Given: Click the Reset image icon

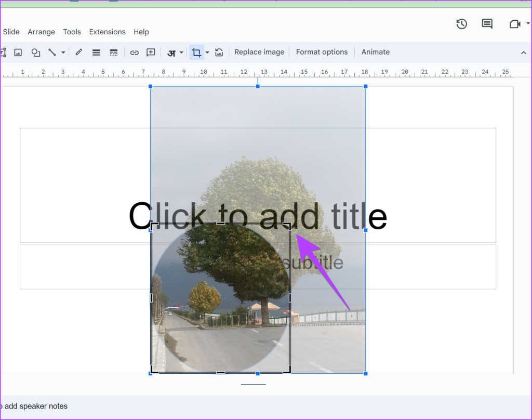Looking at the screenshot, I should [x=219, y=52].
